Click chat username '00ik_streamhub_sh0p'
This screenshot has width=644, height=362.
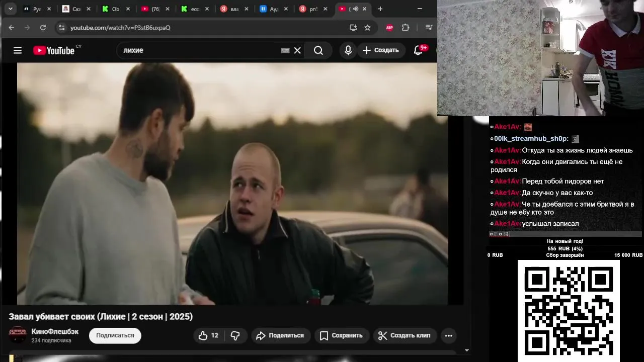pos(531,139)
